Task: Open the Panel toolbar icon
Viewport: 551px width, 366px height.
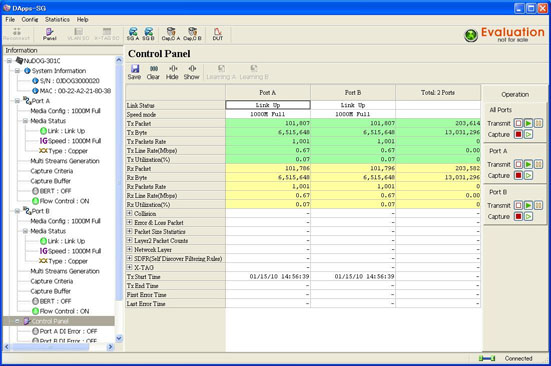Action: click(50, 34)
